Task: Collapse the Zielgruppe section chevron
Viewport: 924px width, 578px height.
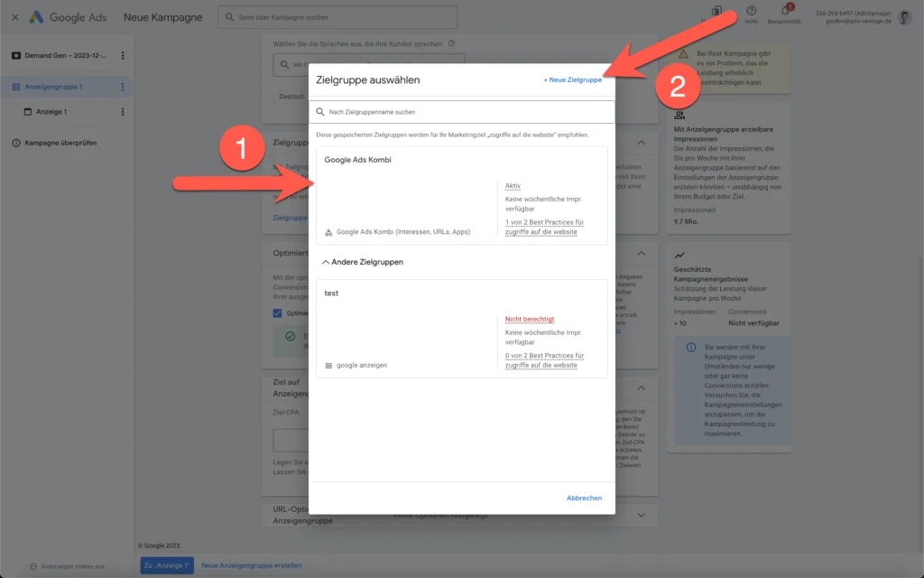Action: (x=642, y=142)
